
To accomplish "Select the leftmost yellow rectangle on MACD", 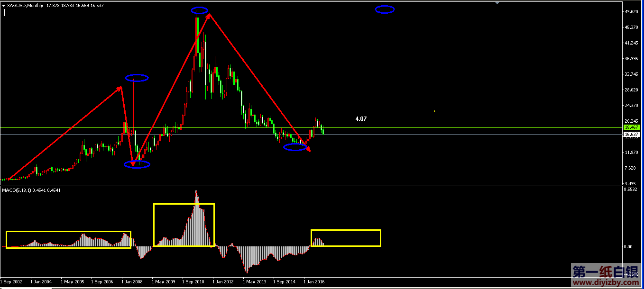I will 68,232.
